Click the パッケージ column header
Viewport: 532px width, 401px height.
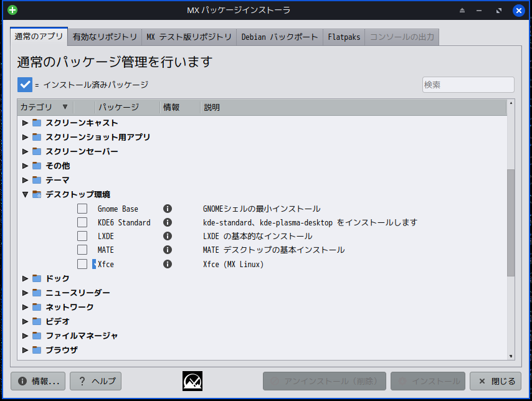click(127, 107)
